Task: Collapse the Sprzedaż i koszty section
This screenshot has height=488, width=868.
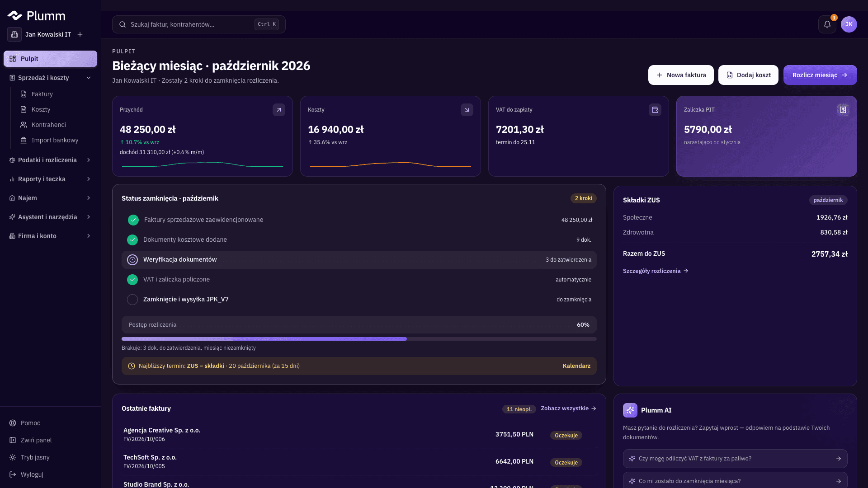Action: click(50, 78)
